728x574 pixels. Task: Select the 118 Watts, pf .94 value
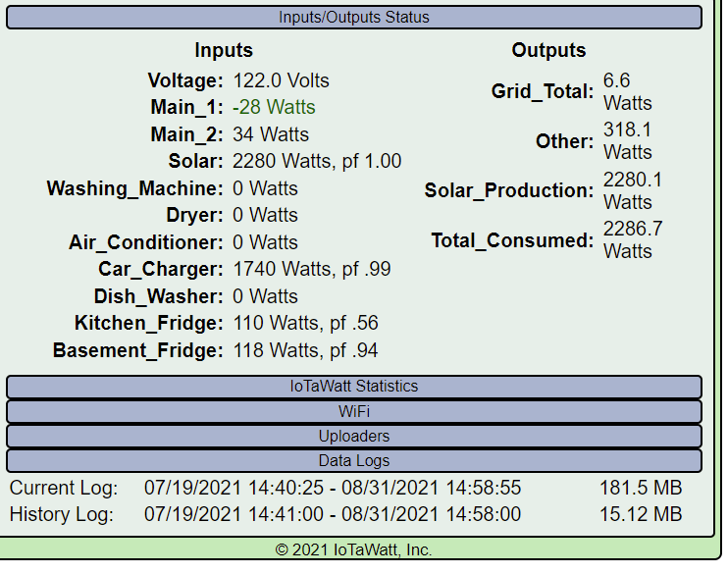tap(305, 350)
